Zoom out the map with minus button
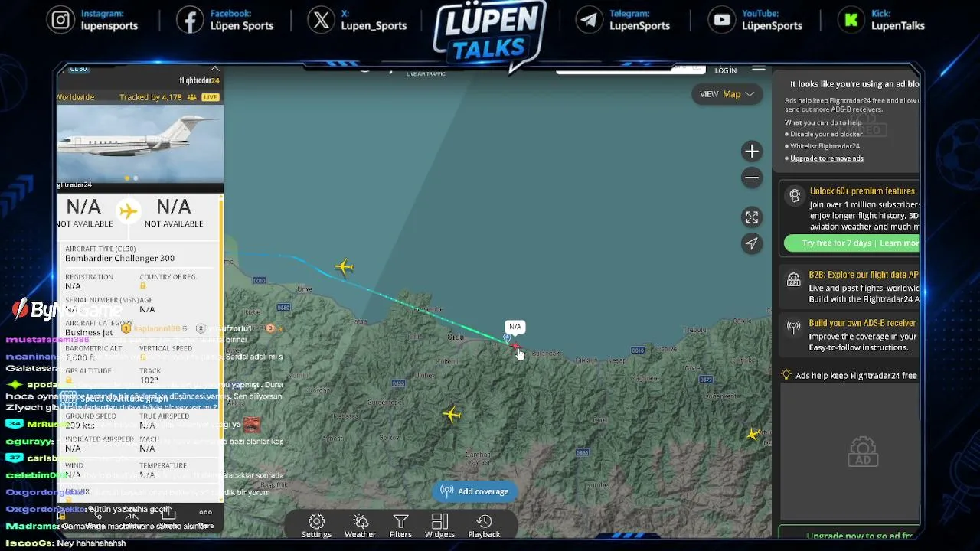Screen dimensions: 980x551 coord(752,178)
